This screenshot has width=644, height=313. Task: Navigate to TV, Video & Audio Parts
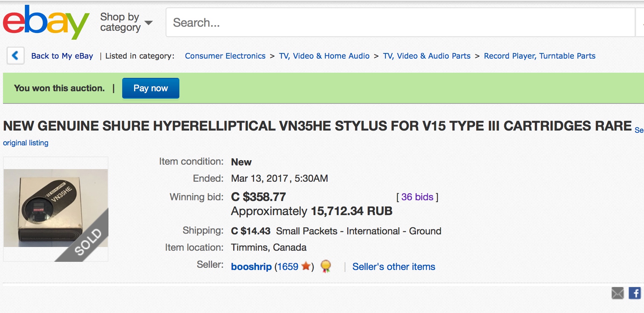tap(427, 56)
